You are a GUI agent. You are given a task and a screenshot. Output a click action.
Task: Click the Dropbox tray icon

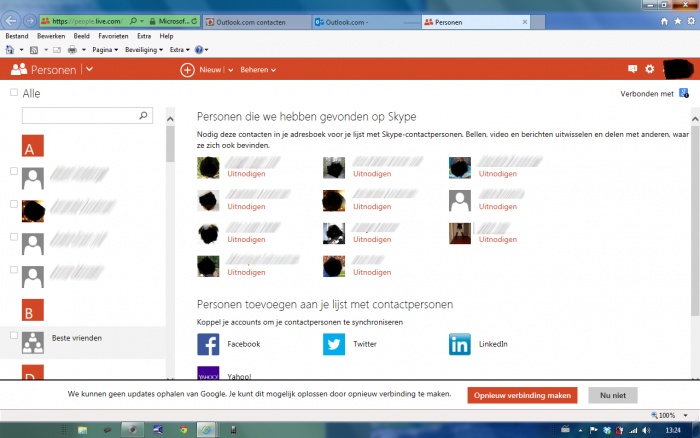tap(607, 430)
